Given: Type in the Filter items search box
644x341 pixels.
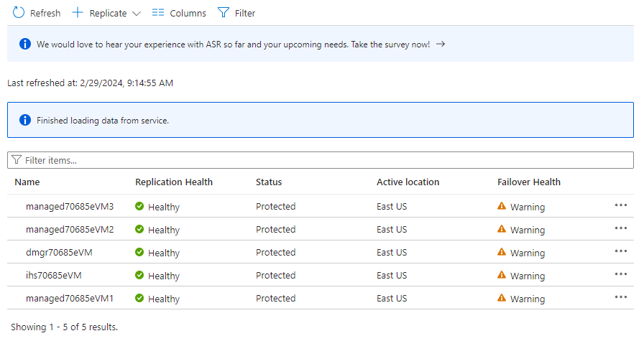Looking at the screenshot, I should tap(320, 160).
